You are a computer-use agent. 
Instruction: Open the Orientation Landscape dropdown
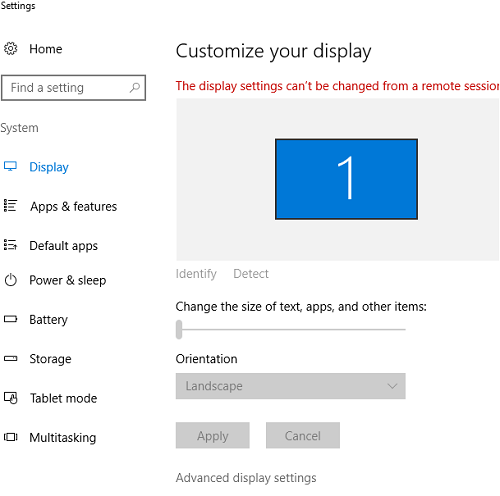click(x=291, y=386)
